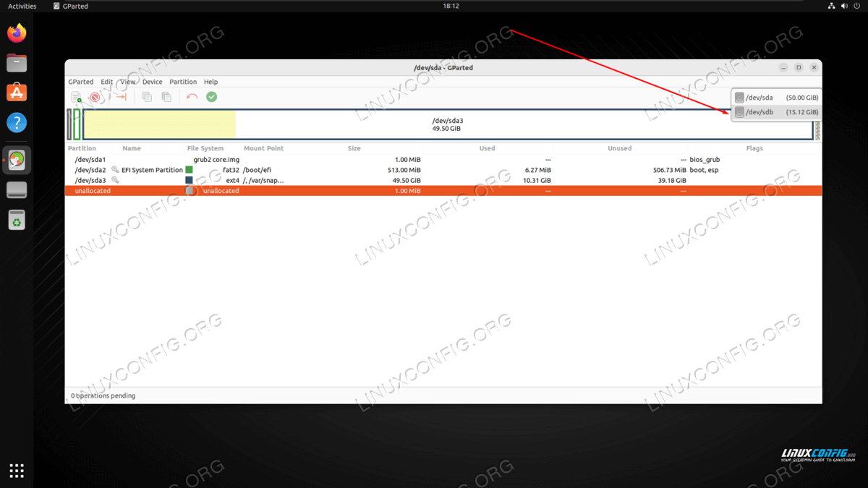Click gray unallocated color swatch

[x=190, y=191]
